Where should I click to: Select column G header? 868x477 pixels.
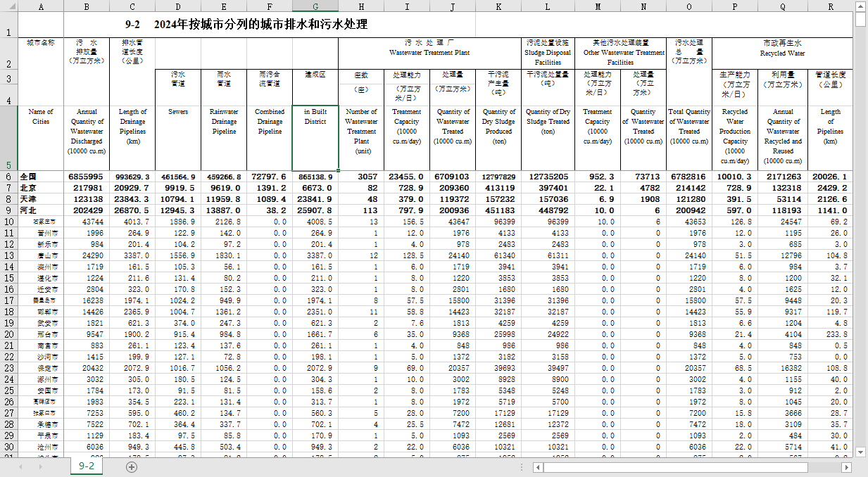(x=315, y=6)
